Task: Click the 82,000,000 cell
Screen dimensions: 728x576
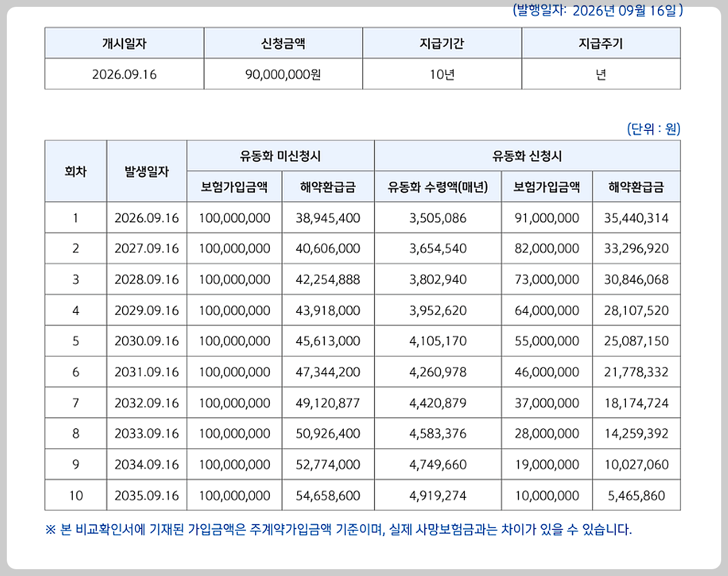Action: point(547,248)
